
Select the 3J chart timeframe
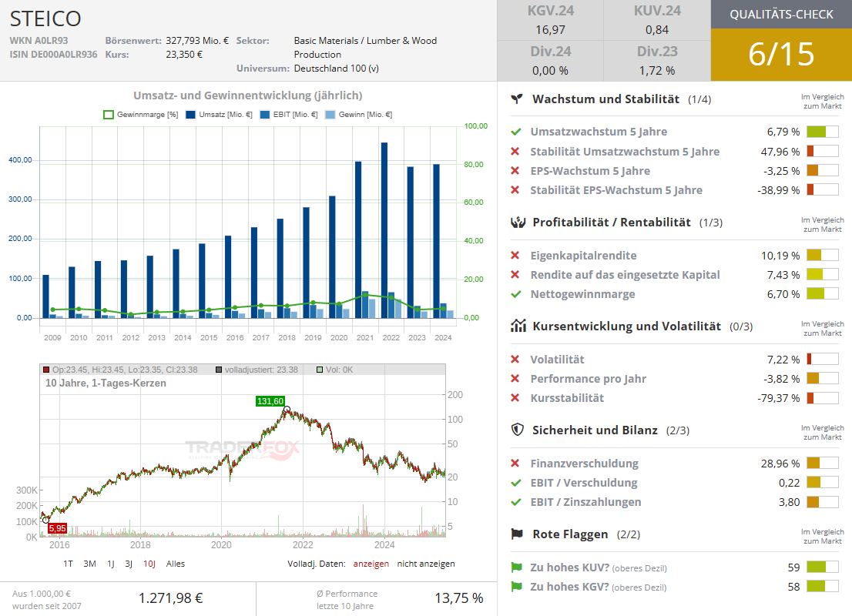[x=129, y=564]
